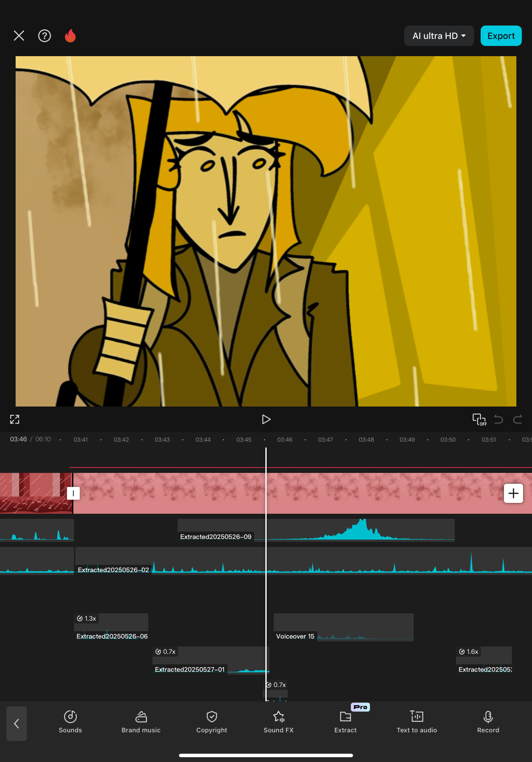This screenshot has width=532, height=762.
Task: Select the pink main video clip
Action: [x=302, y=493]
